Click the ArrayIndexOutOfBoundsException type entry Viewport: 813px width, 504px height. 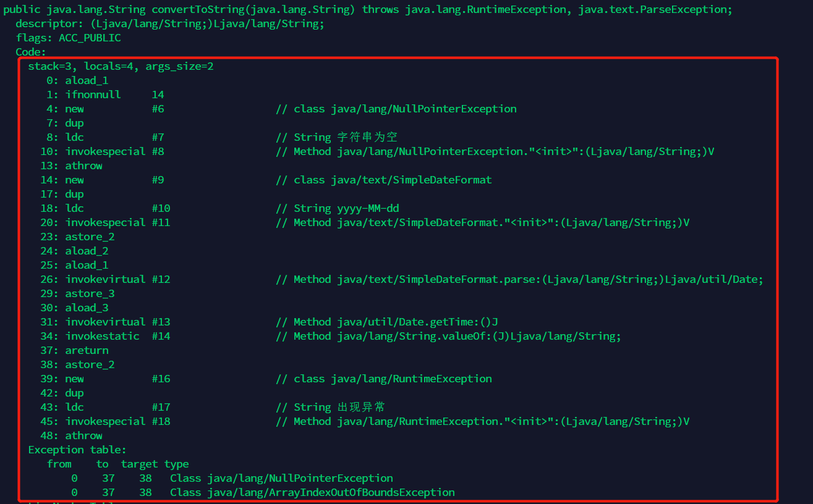point(331,492)
